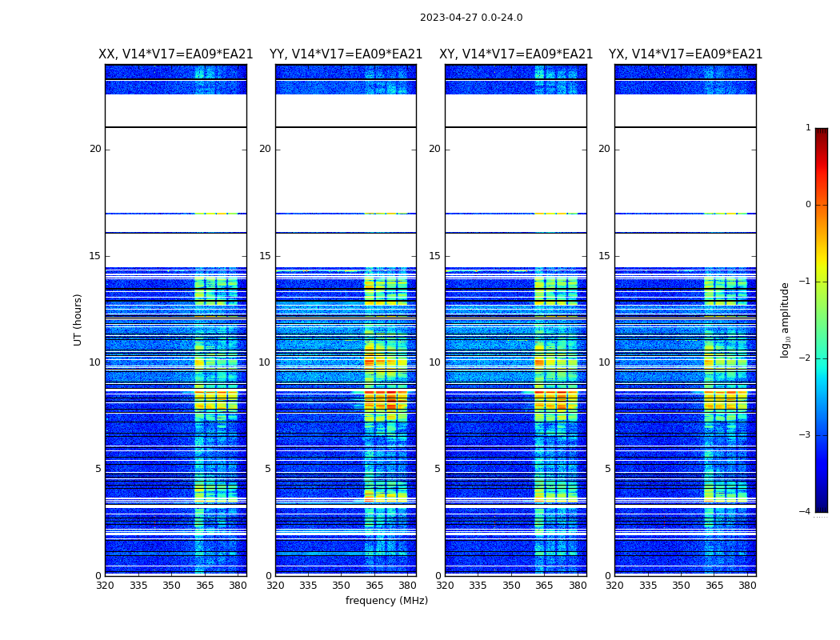The image size is (840, 640).
Task: Click the XY polarization panel title
Action: [x=516, y=54]
